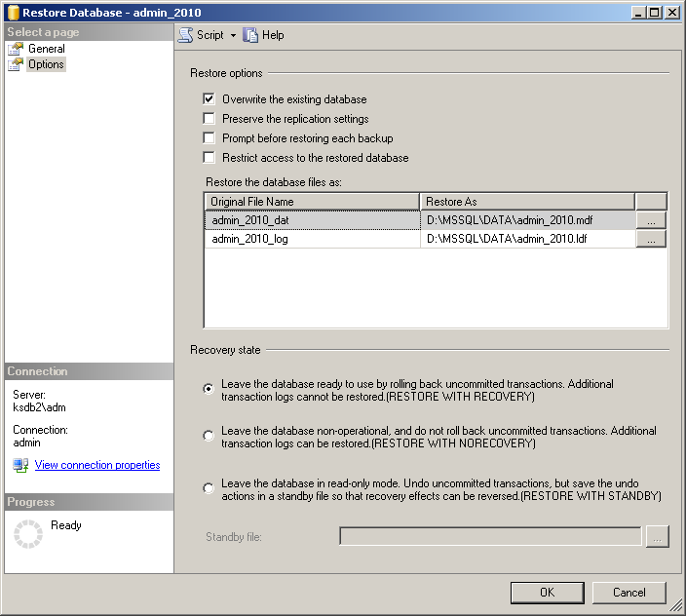This screenshot has height=616, width=686.
Task: Open the Options page
Action: (46, 64)
